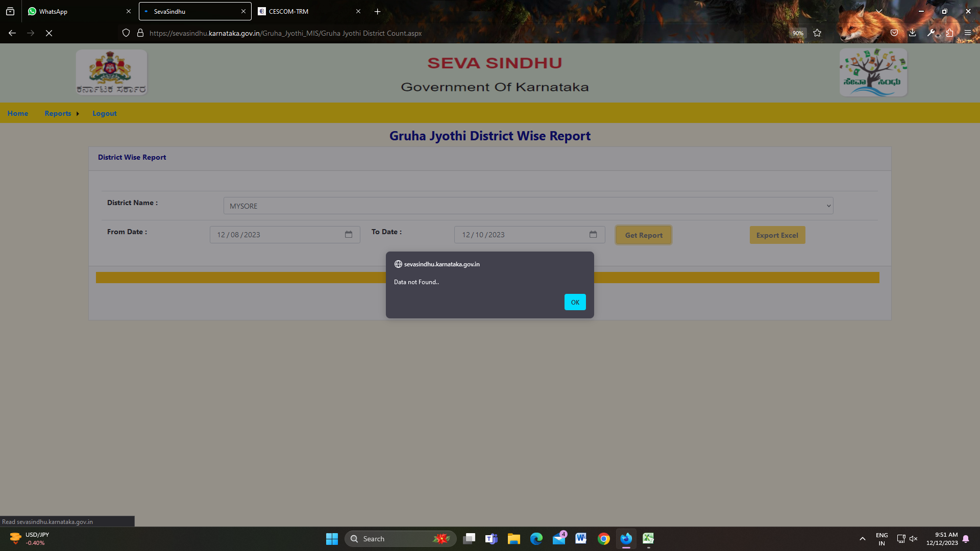Stop page loading with the X button

click(x=49, y=33)
